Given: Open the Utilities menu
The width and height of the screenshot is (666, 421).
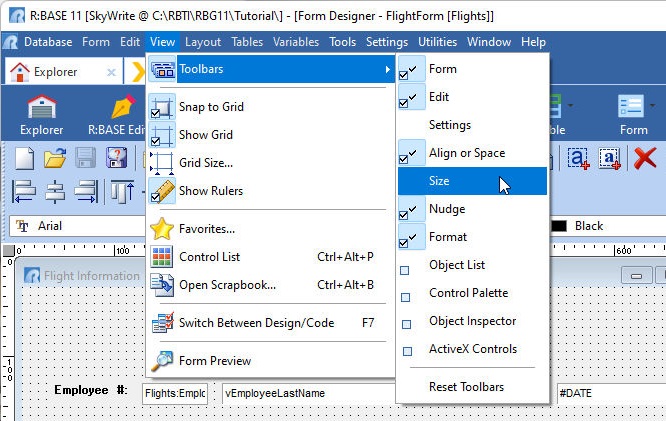Looking at the screenshot, I should [437, 42].
